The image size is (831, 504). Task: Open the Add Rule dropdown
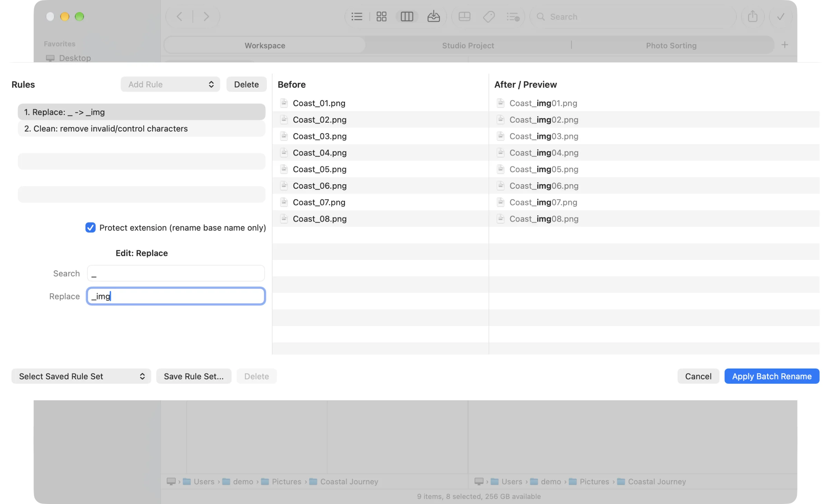click(170, 84)
